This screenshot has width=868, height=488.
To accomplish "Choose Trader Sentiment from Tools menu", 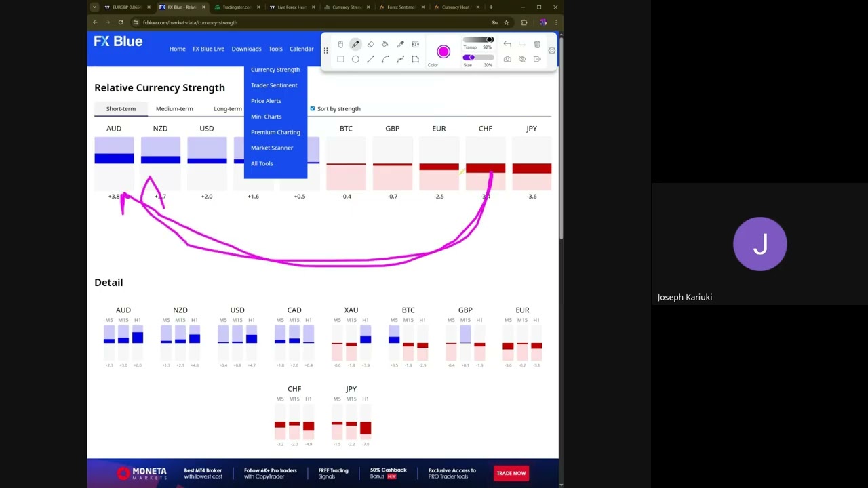I will pos(274,85).
